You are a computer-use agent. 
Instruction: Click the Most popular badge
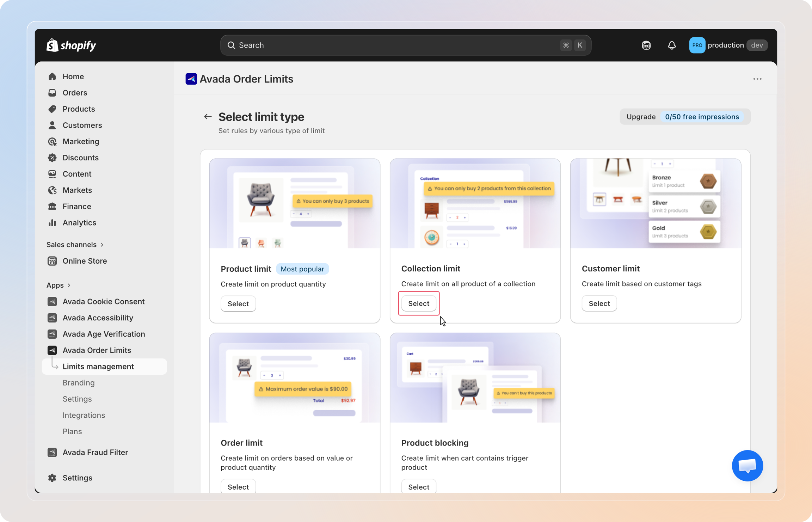click(302, 269)
